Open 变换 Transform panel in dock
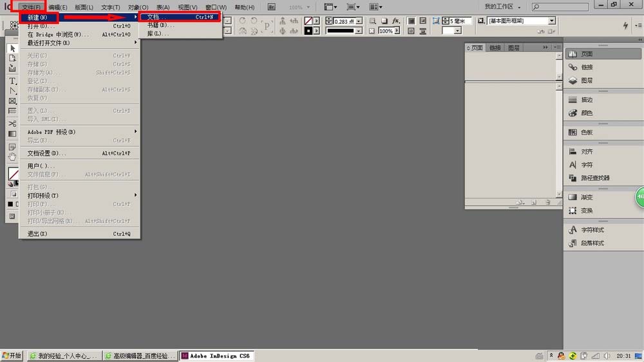 [x=603, y=211]
